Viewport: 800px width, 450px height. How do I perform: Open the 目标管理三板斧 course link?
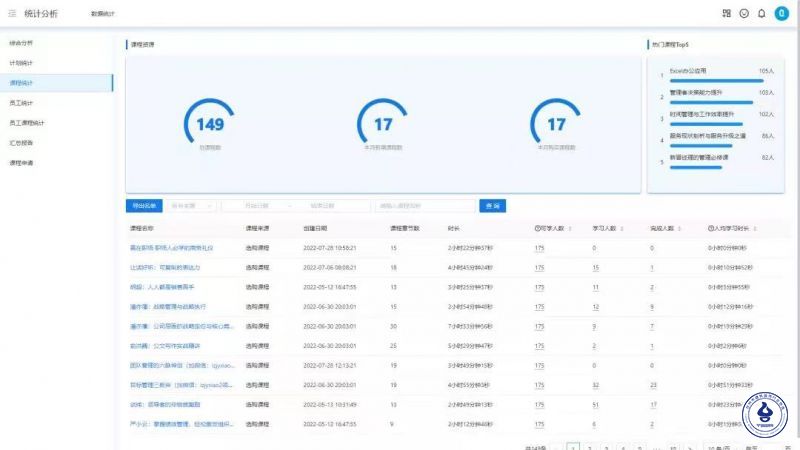(181, 385)
